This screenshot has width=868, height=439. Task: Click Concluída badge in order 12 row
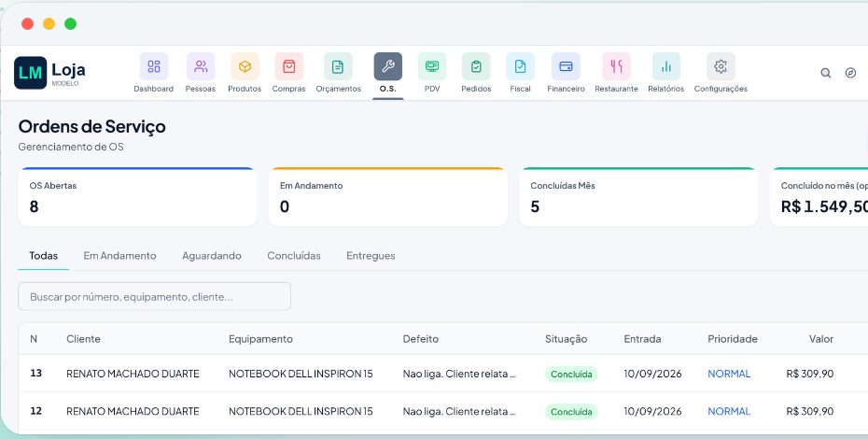point(571,412)
